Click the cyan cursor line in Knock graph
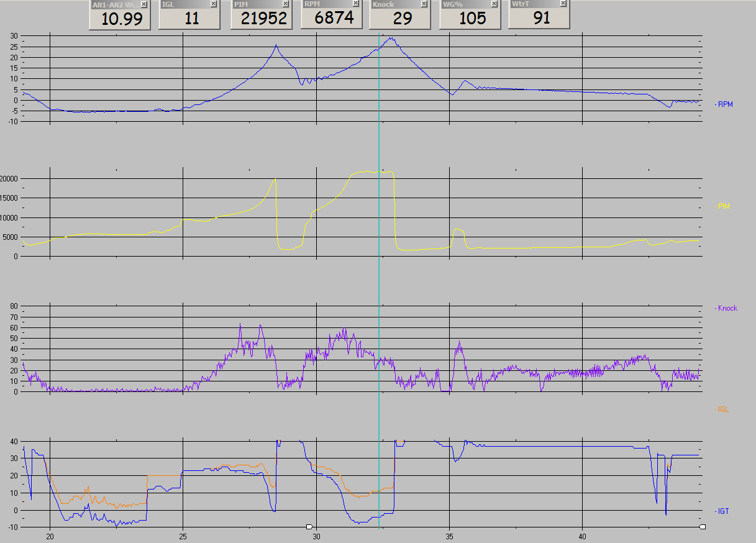756x543 pixels. point(379,348)
